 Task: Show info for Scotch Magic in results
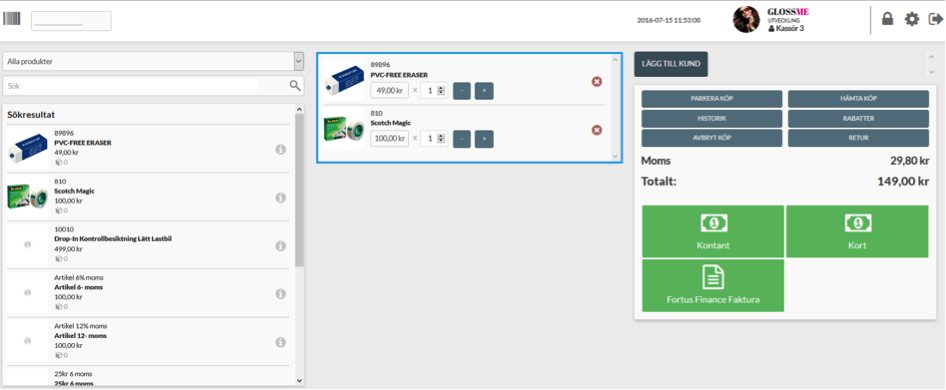click(x=281, y=197)
